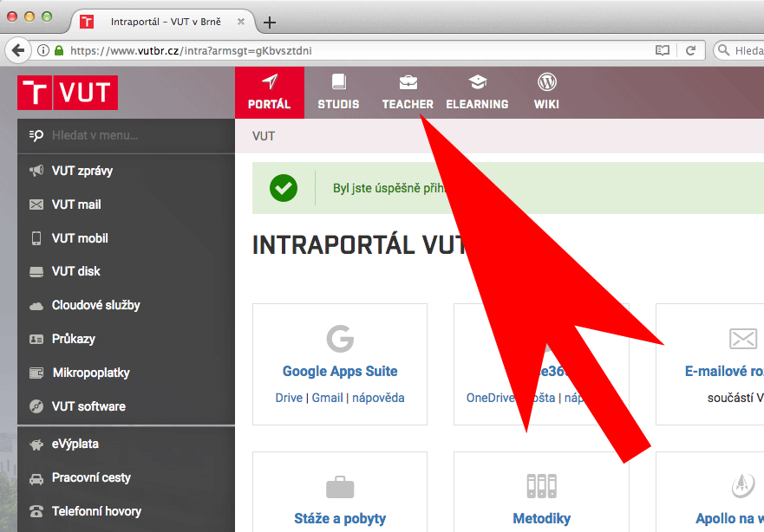Switch to the PORTÁL tab
The image size is (764, 532).
click(270, 93)
